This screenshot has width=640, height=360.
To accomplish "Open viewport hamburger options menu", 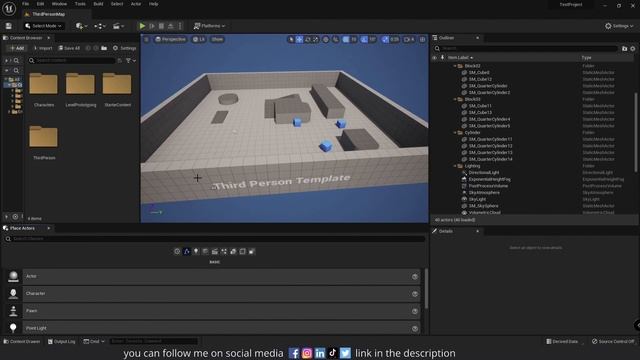I will [146, 40].
